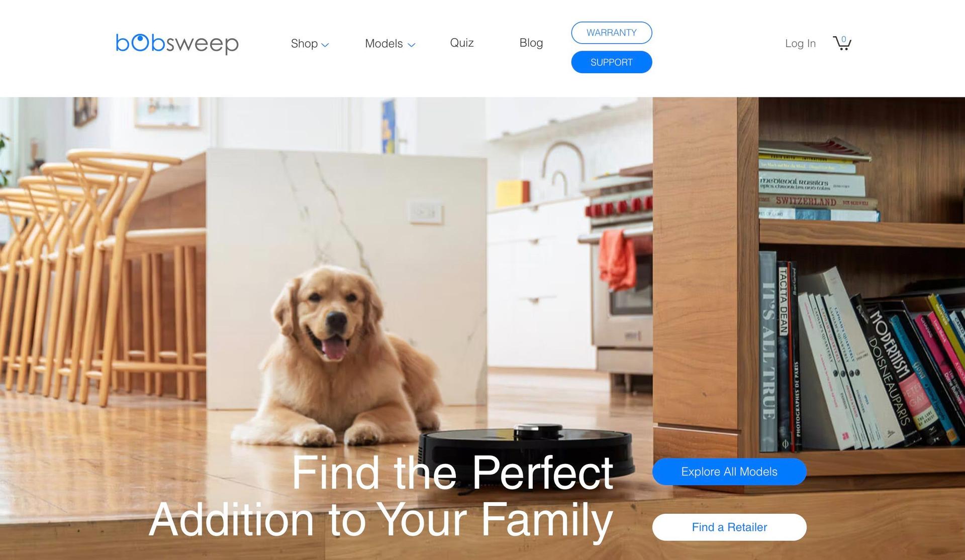Click the cart item count badge
This screenshot has width=965, height=560.
click(844, 39)
